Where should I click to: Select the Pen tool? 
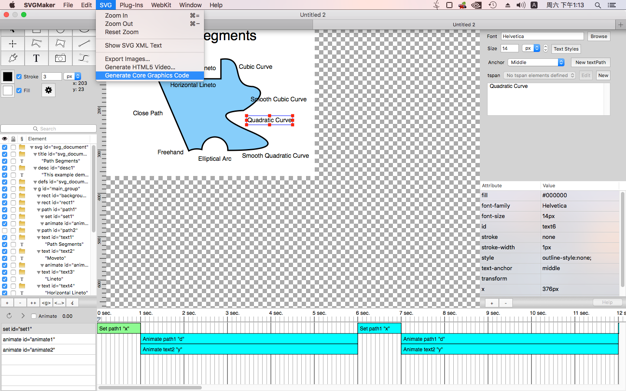(x=12, y=58)
